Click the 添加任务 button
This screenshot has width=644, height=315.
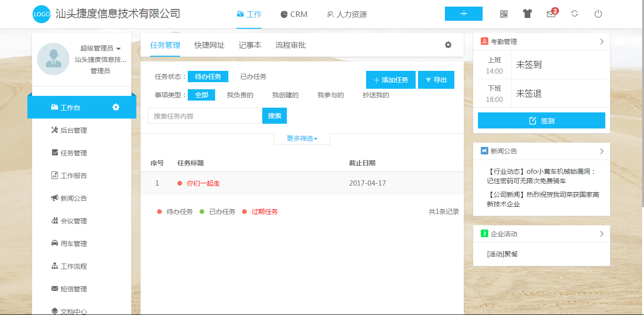391,80
